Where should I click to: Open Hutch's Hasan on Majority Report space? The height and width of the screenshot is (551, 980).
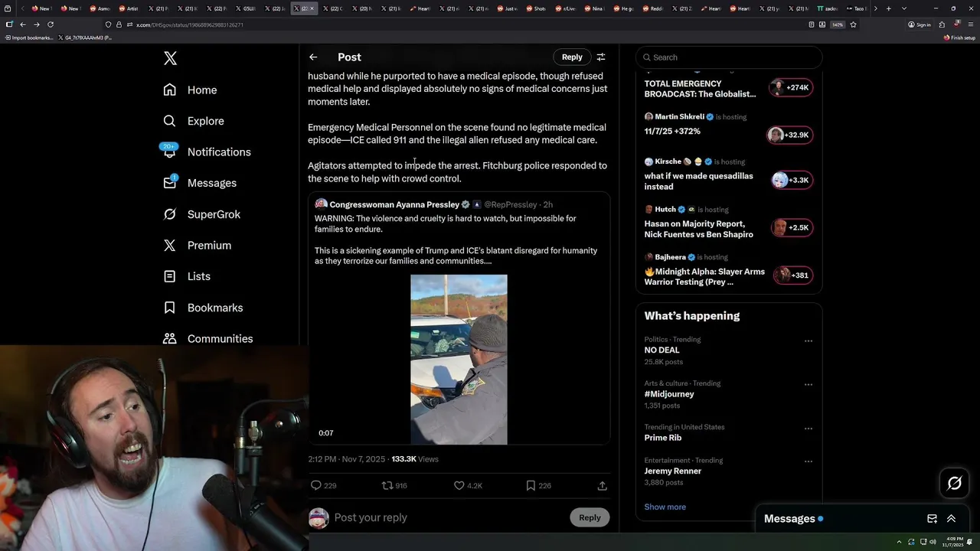click(728, 222)
